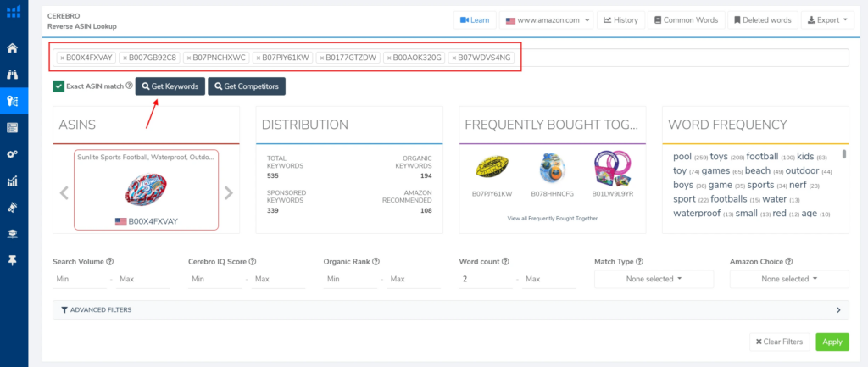868x367 pixels.
Task: Open the bar chart analytics sidebar icon
Action: (12, 181)
